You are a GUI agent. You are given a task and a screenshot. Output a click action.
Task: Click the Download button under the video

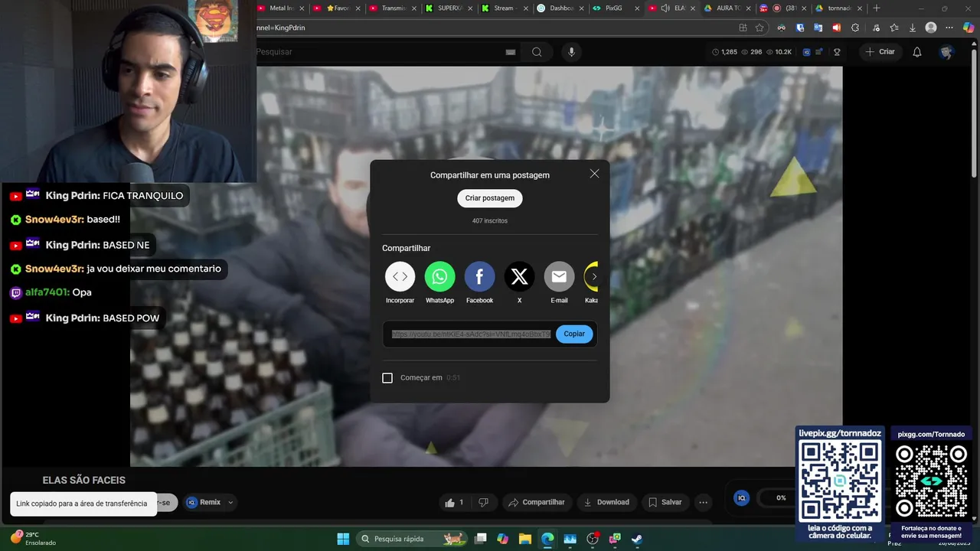coord(606,502)
